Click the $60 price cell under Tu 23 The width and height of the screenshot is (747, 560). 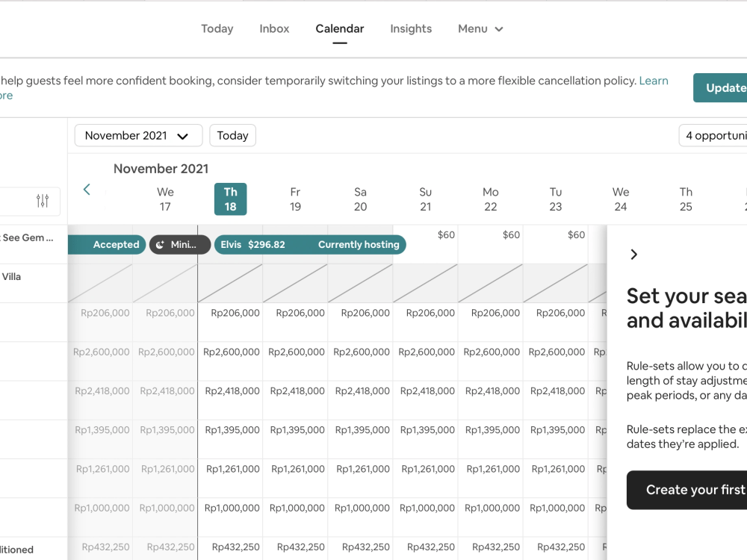[556, 244]
